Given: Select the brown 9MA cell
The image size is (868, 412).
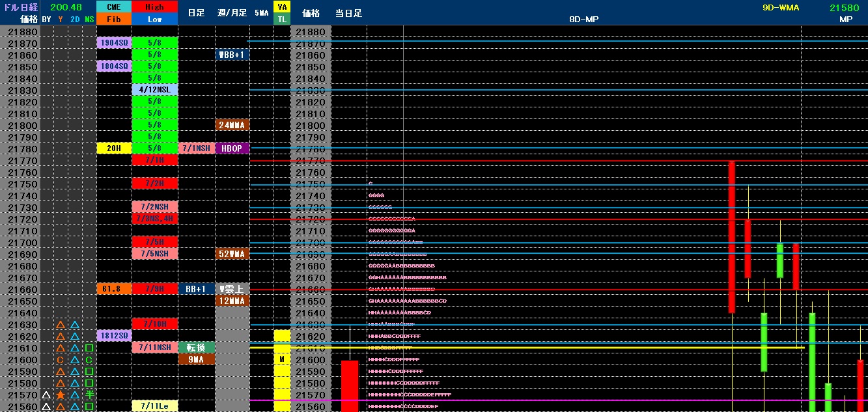Looking at the screenshot, I should pos(196,359).
